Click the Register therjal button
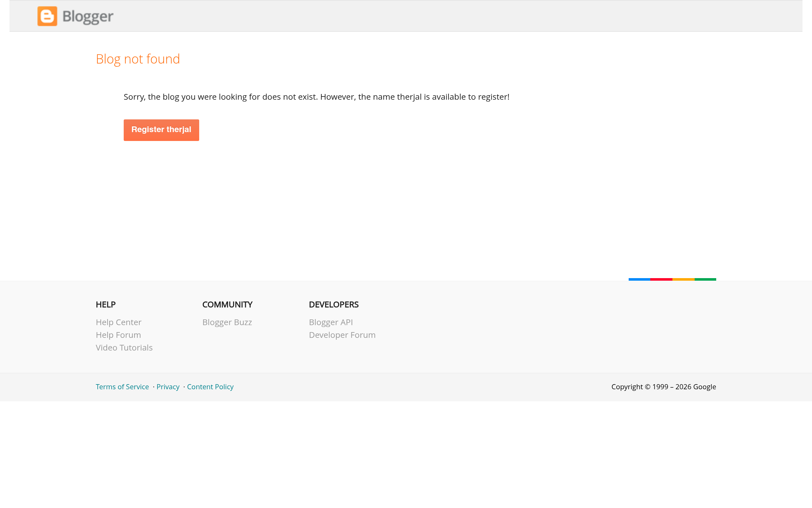 [x=161, y=130]
